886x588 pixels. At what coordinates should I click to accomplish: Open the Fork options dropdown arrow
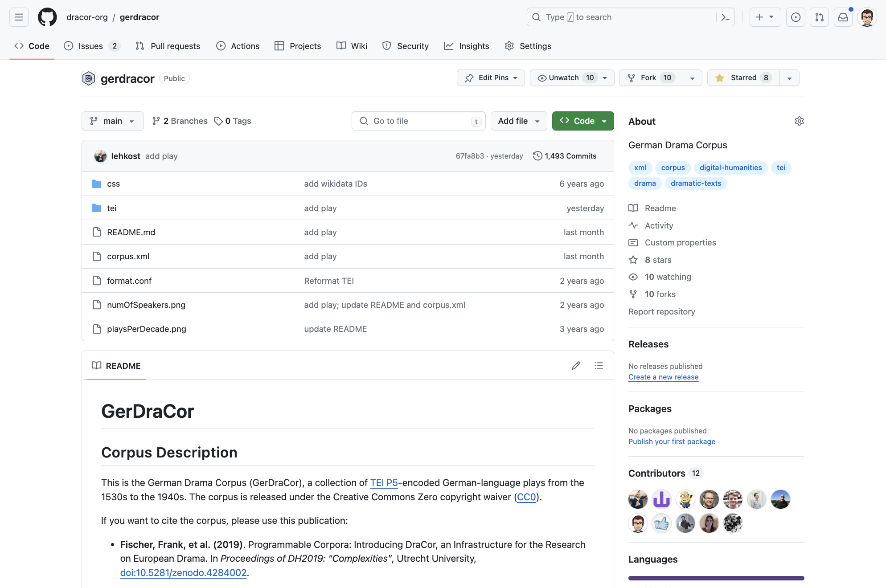[692, 78]
